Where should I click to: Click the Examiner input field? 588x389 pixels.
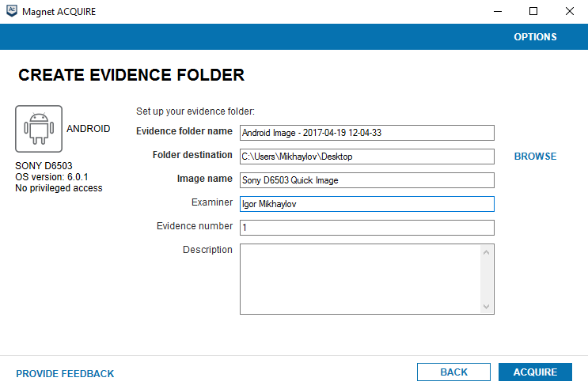367,204
